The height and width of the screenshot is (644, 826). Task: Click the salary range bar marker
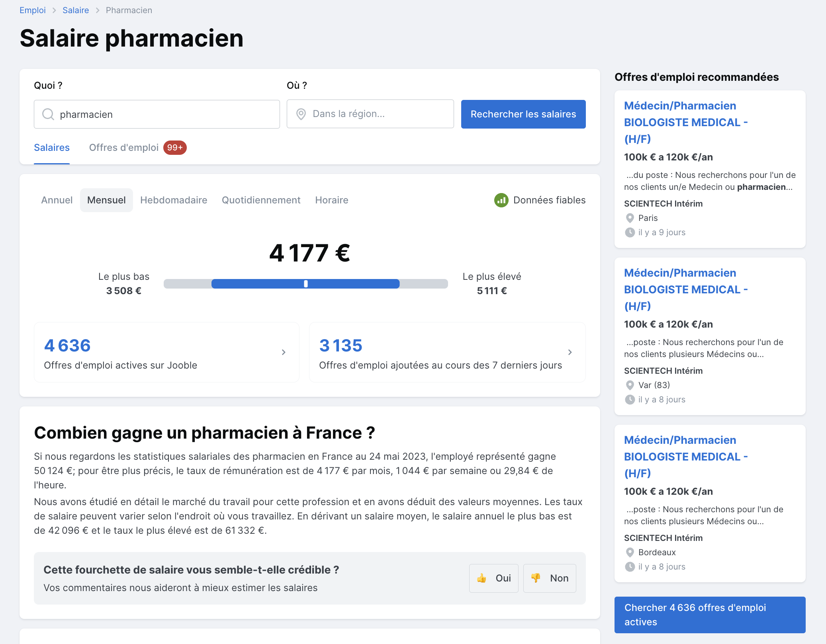pyautogui.click(x=306, y=284)
